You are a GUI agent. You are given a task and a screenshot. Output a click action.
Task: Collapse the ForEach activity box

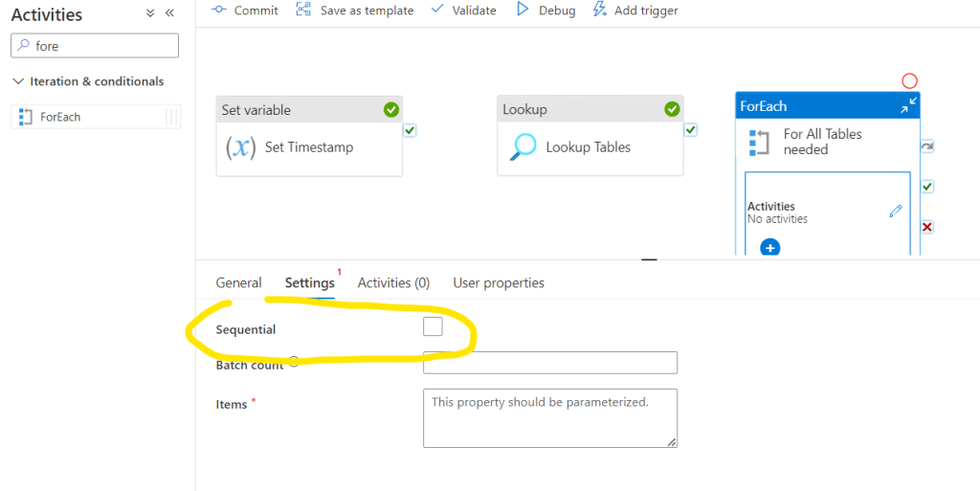click(x=908, y=105)
